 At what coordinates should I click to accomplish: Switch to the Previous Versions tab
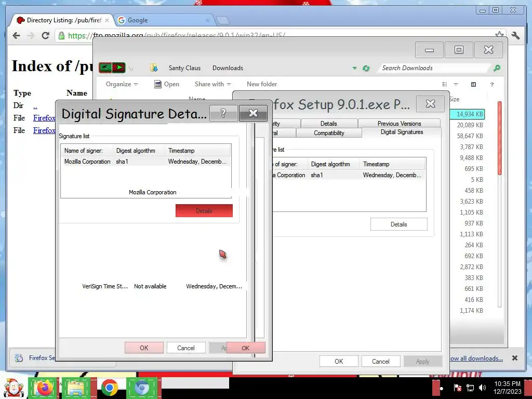[x=400, y=124]
